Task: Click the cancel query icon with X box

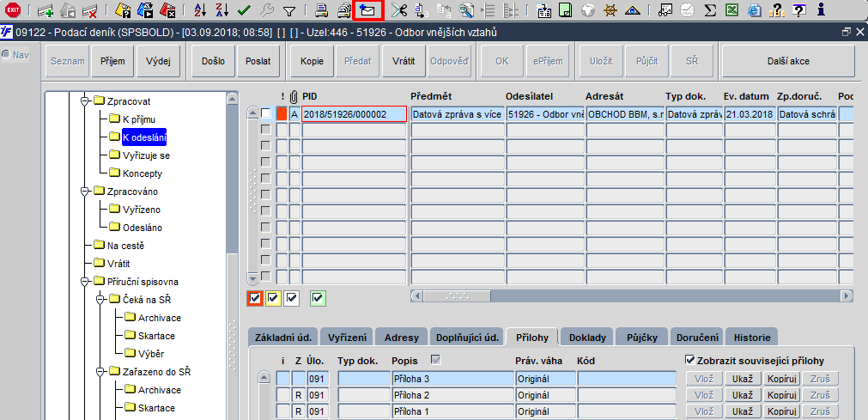Action: click(x=166, y=9)
